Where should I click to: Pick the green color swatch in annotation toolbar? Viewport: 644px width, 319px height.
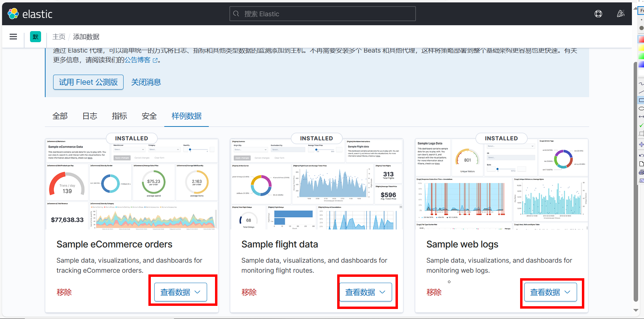[x=642, y=56]
